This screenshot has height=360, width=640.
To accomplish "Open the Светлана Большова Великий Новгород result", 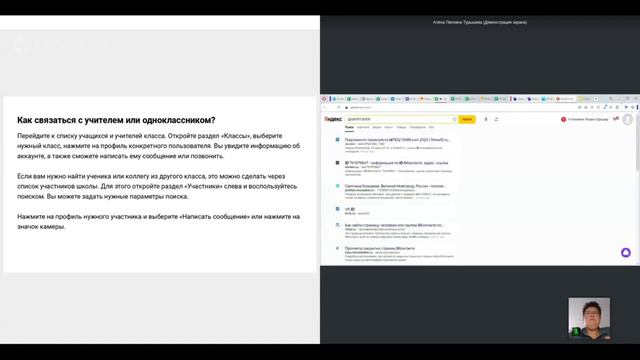I will 395,186.
